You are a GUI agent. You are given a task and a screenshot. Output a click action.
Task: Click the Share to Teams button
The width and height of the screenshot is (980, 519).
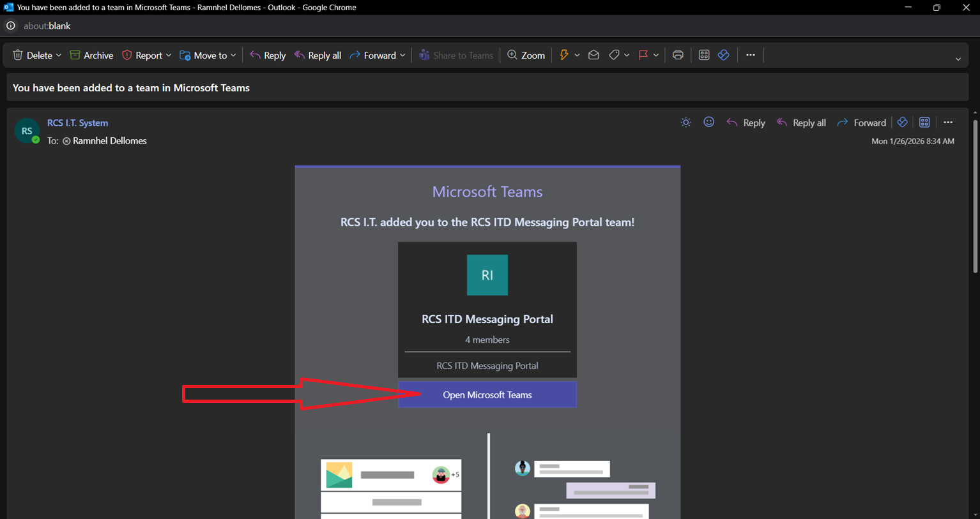456,55
